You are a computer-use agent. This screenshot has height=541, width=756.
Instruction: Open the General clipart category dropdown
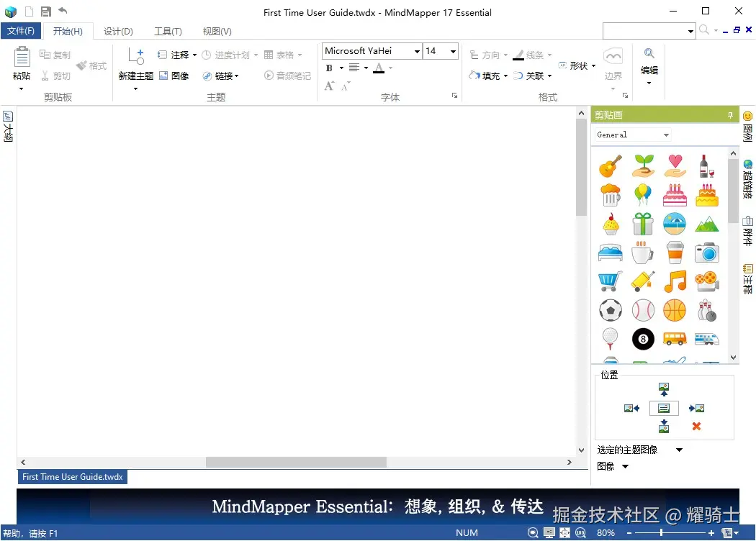[666, 135]
